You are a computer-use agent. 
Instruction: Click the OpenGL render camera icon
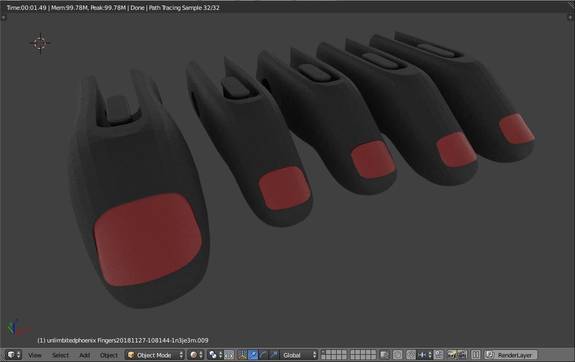coord(452,355)
